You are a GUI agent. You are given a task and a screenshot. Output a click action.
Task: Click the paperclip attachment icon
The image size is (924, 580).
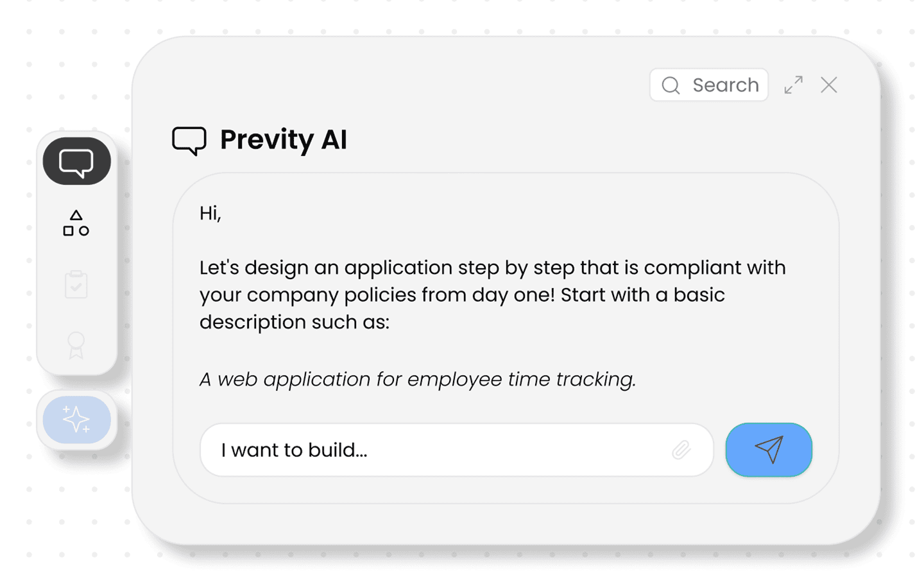point(681,450)
